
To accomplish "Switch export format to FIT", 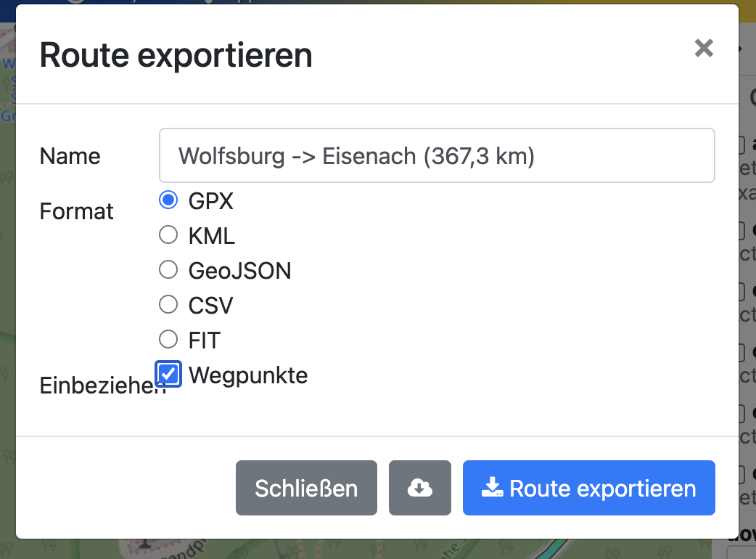I will (168, 339).
